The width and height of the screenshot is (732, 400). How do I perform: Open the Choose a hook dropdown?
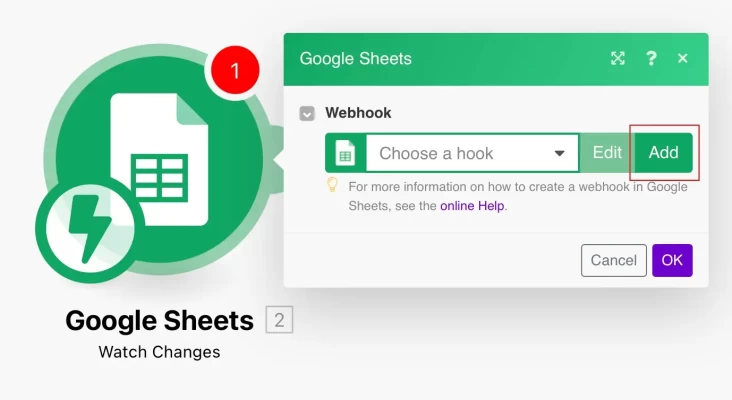tap(472, 153)
